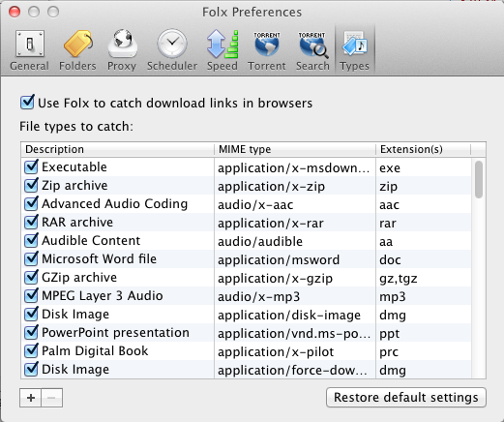Viewport: 504px width, 422px height.
Task: Click the mp3 extension cell
Action: pos(424,296)
